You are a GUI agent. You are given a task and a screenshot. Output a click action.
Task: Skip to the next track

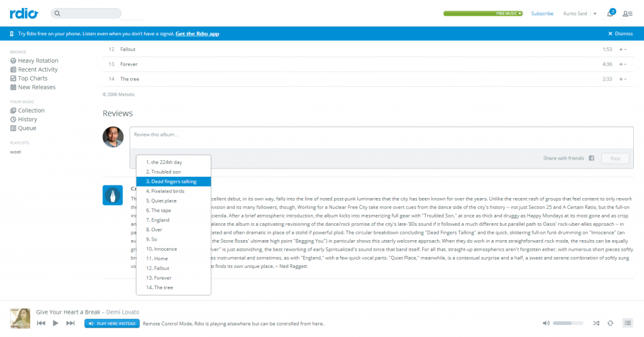pyautogui.click(x=70, y=323)
